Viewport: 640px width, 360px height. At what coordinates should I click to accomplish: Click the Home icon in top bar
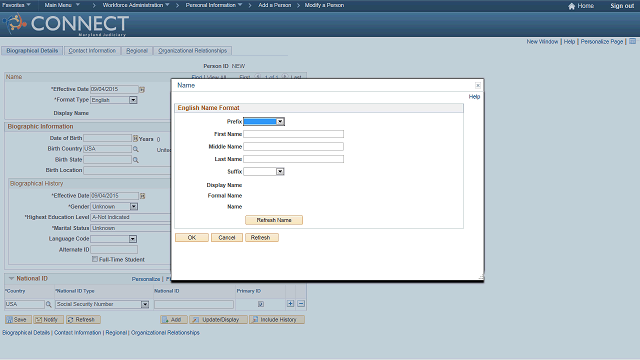click(x=571, y=6)
